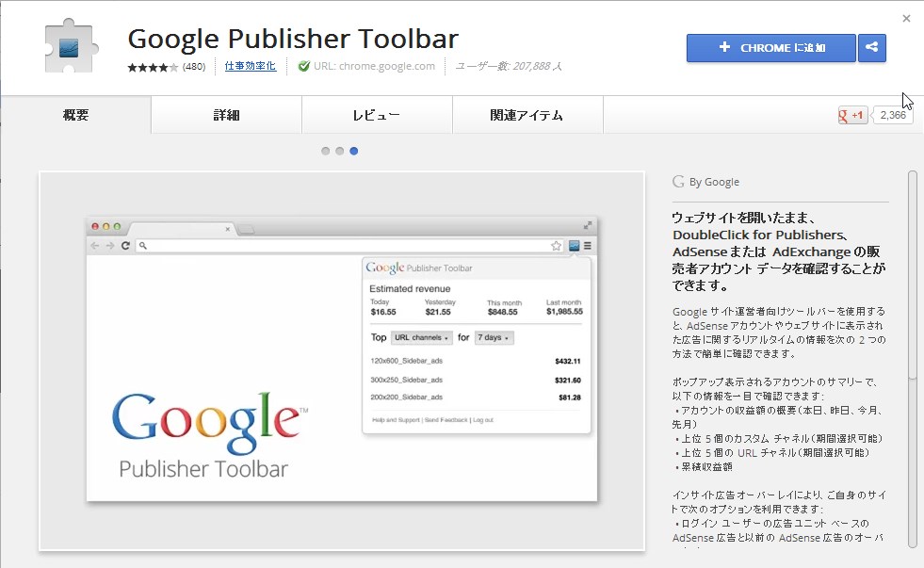Open the 仕事効率化 category link
Image resolution: width=924 pixels, height=568 pixels.
tap(250, 66)
